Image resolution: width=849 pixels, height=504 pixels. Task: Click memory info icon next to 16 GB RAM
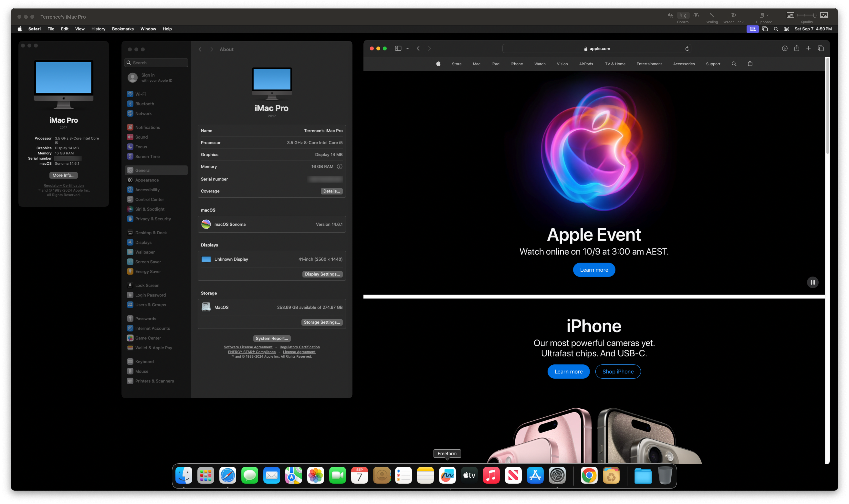340,166
